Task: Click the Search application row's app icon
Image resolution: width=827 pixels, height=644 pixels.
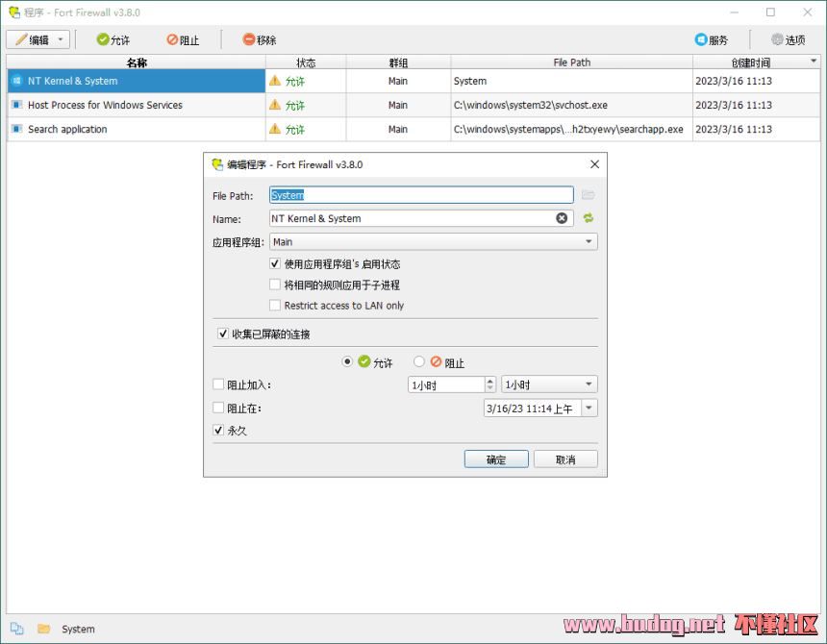Action: pyautogui.click(x=17, y=129)
